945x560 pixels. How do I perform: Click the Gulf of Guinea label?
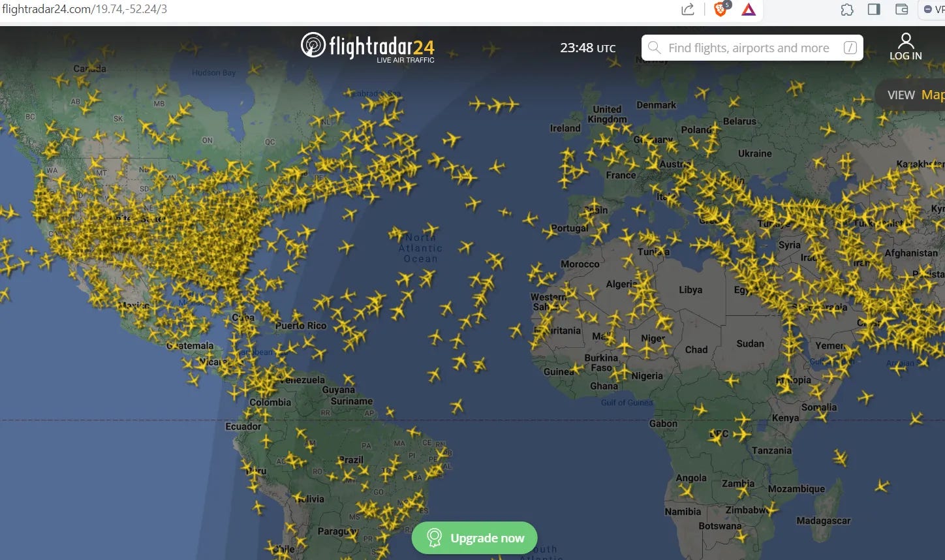[627, 403]
